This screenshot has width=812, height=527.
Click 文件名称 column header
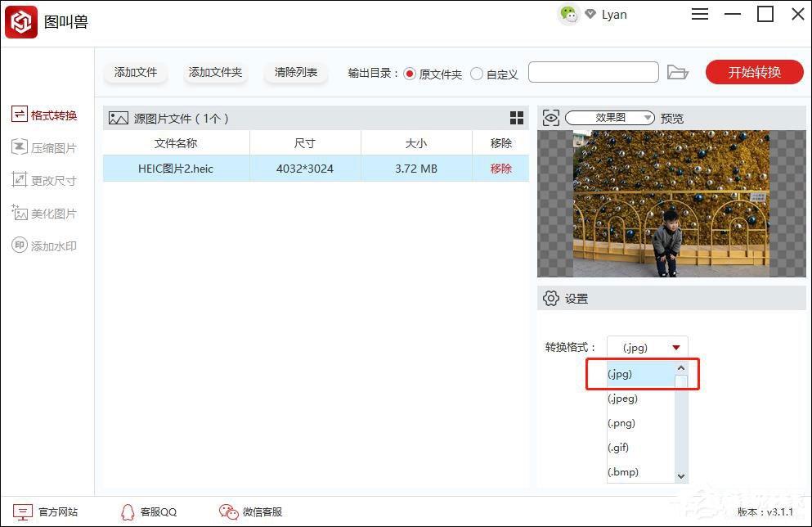(176, 143)
